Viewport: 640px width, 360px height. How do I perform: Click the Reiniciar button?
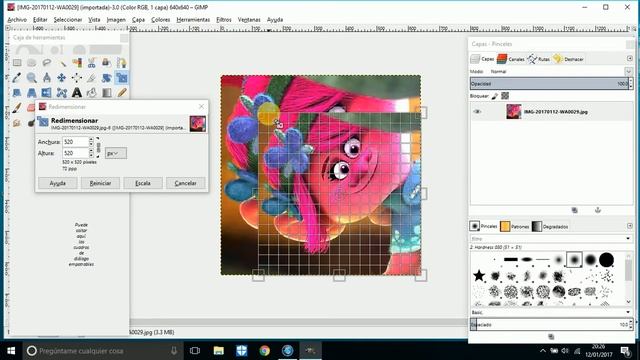click(100, 183)
